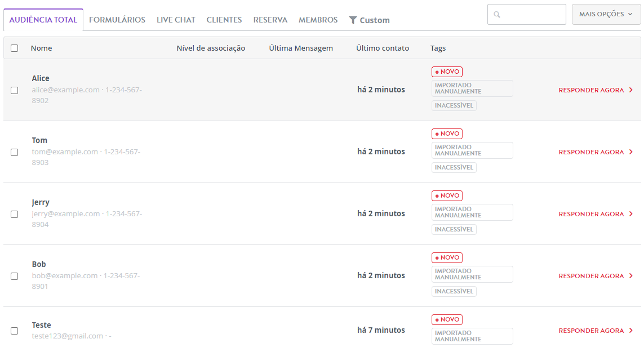Select Alice's row checkbox
Screen dimensions: 644x352
15,90
